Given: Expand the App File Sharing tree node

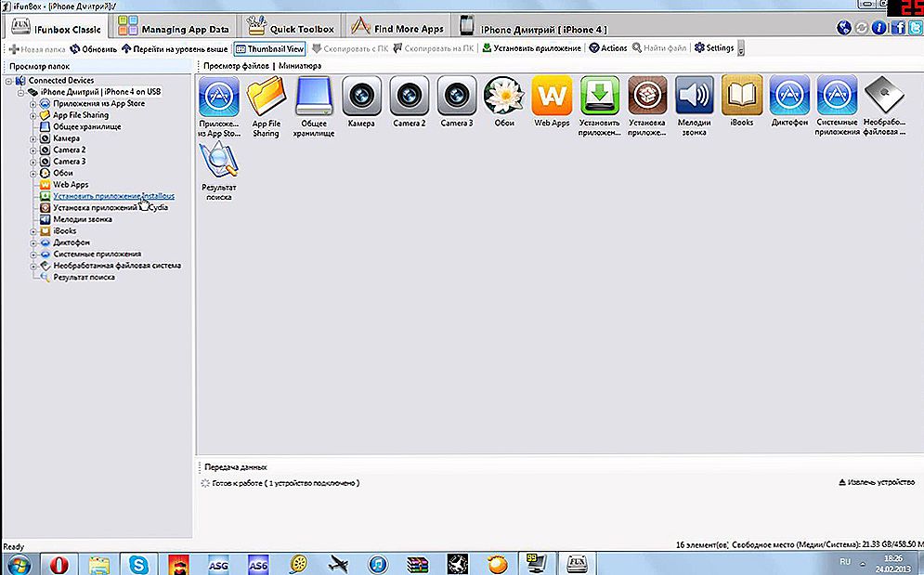Looking at the screenshot, I should coord(33,115).
